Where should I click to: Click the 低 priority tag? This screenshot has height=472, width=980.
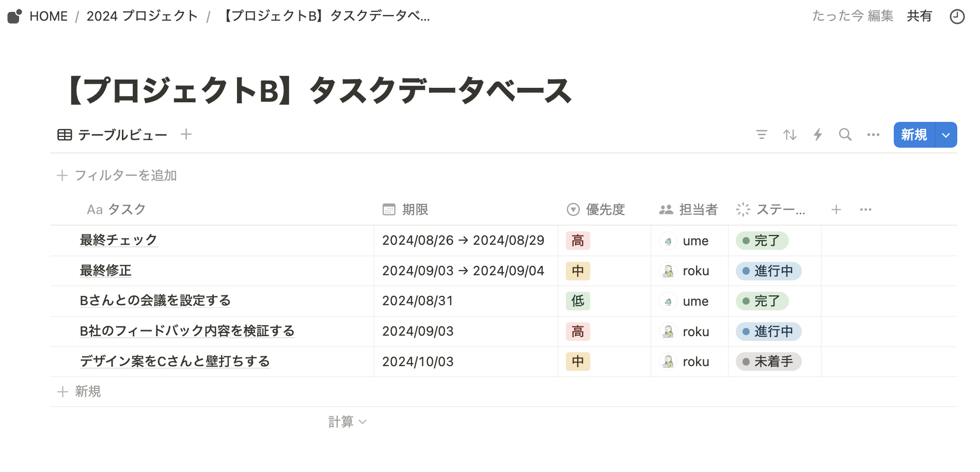578,301
